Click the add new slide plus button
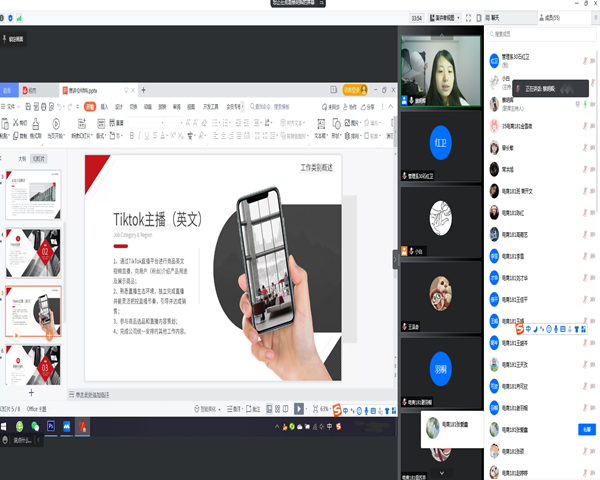 30,394
